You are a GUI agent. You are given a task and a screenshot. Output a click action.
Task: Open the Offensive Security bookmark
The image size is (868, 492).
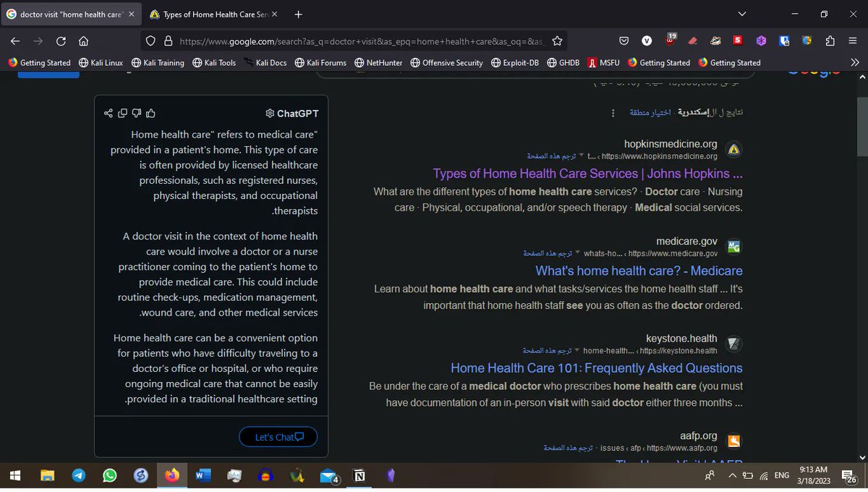click(446, 63)
